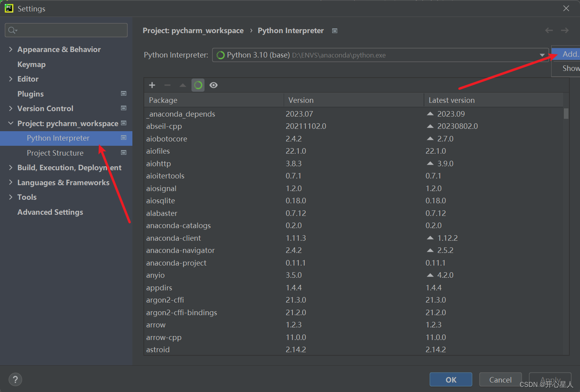Click the project-level icon beside Version Control
The height and width of the screenshot is (392, 580).
(124, 108)
